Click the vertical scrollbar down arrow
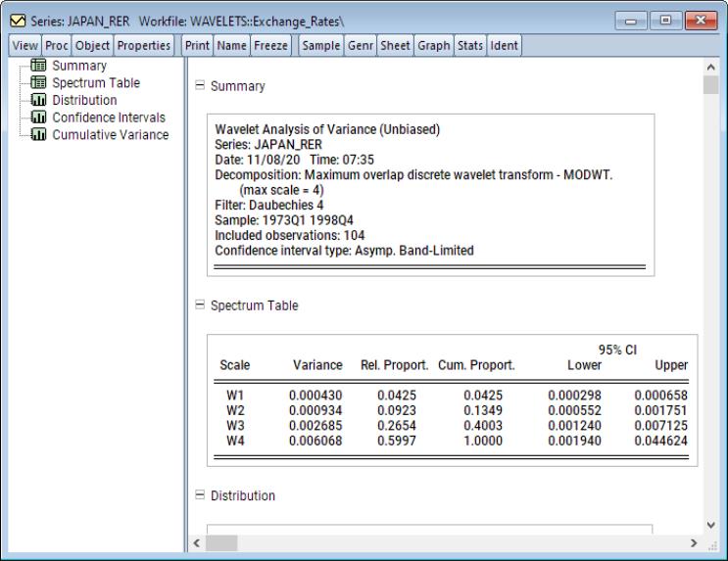 click(x=710, y=526)
